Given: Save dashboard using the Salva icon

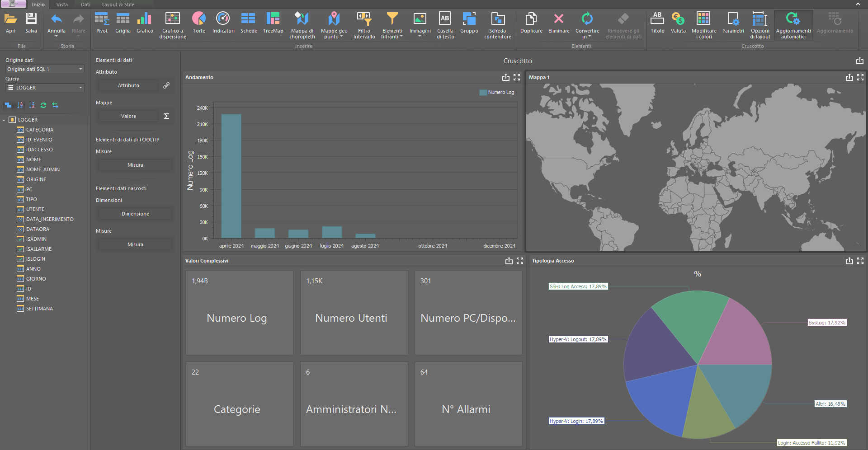Looking at the screenshot, I should pos(31,23).
